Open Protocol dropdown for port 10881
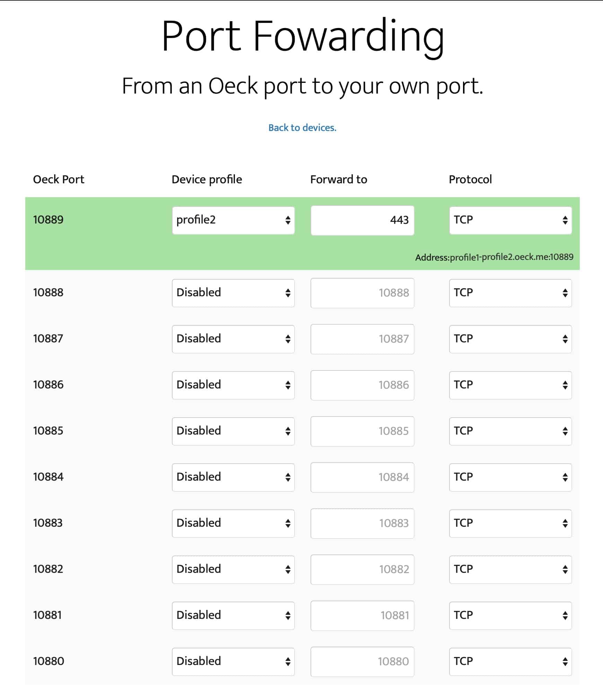Image resolution: width=603 pixels, height=700 pixels. [x=510, y=615]
